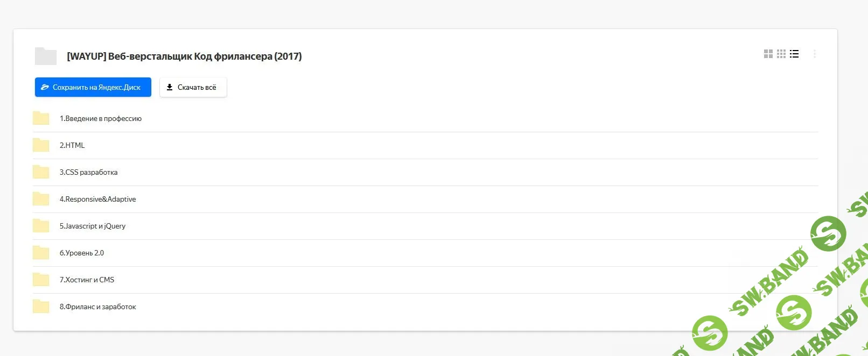Select the 7.Хостинг и CMS folder name

87,280
